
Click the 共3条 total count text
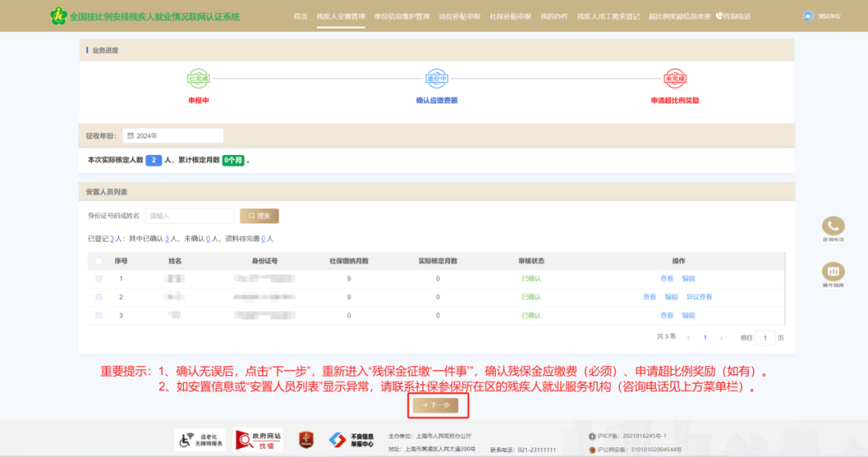coord(666,337)
